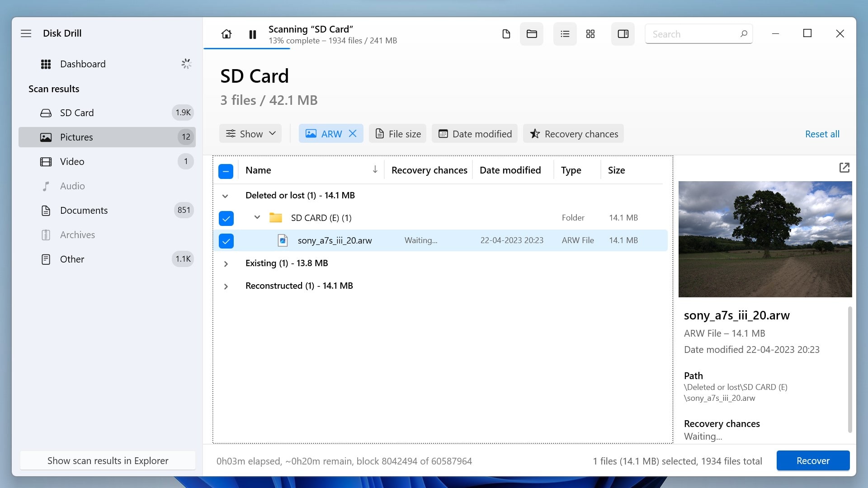The height and width of the screenshot is (488, 868).
Task: Collapse the SD CARD (E) folder chevron
Action: point(257,217)
